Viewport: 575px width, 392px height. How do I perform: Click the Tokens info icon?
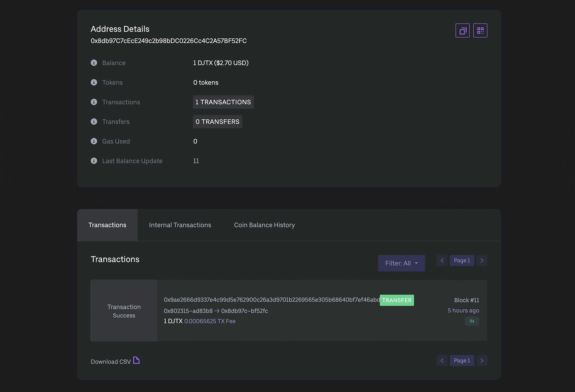(x=94, y=82)
